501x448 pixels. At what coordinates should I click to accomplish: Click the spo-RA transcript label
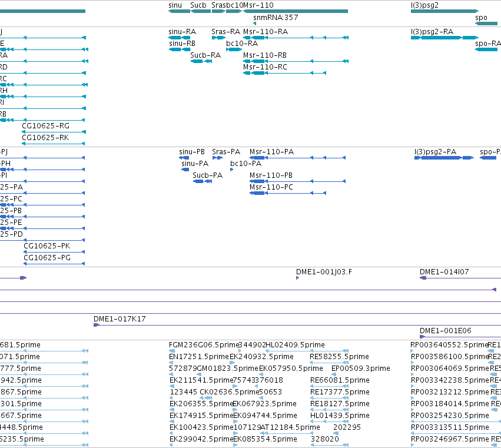(488, 44)
